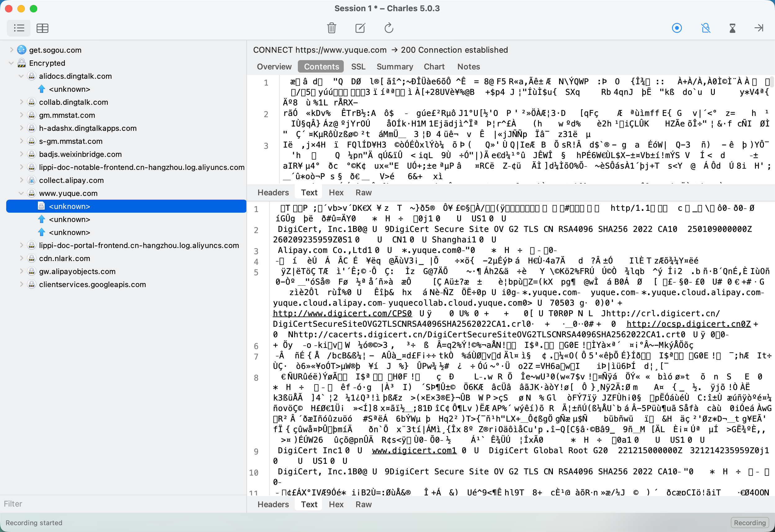
Task: Click the Repeat refresh icon
Action: point(389,28)
